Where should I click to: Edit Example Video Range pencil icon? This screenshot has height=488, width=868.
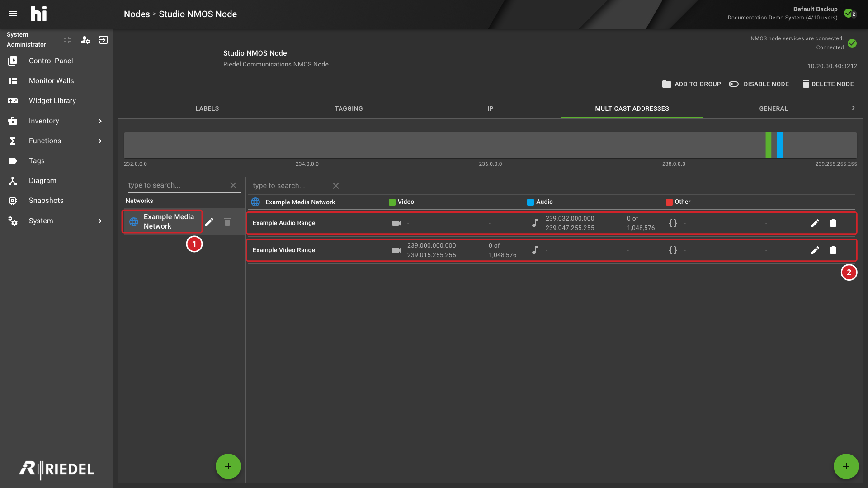(x=815, y=250)
